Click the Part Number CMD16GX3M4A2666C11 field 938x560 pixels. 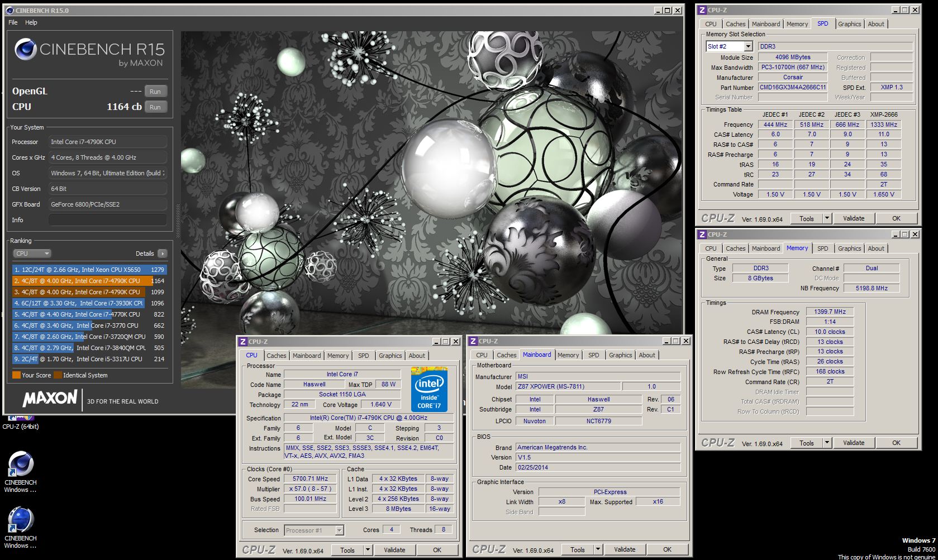[793, 88]
